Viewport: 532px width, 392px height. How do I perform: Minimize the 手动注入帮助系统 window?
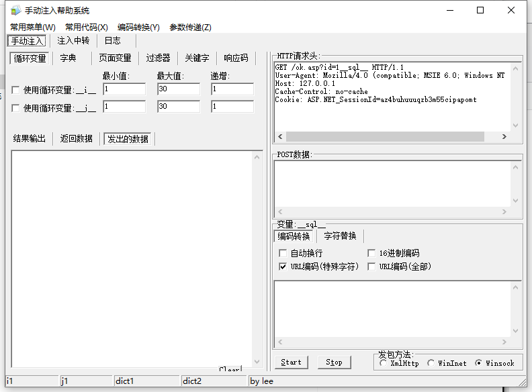[x=450, y=10]
